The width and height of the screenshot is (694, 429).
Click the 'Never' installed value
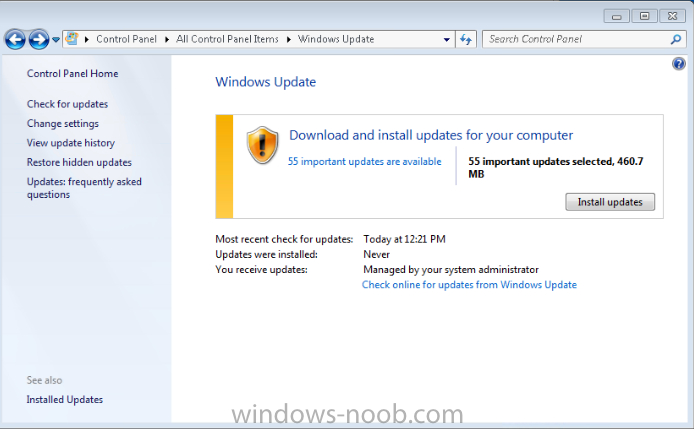[377, 255]
